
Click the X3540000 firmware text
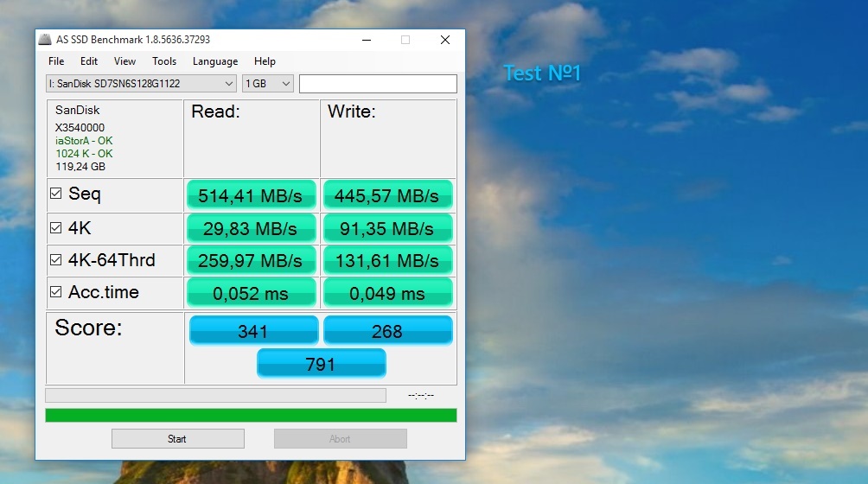coord(80,127)
